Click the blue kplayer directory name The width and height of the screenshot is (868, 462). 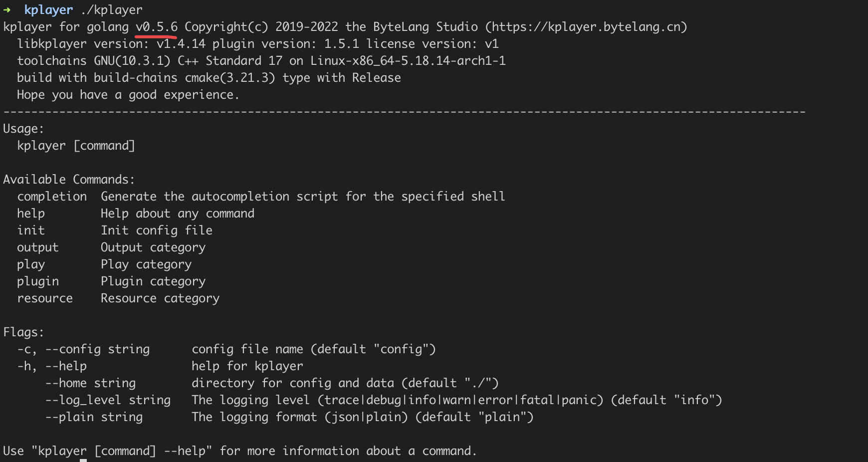(48, 9)
